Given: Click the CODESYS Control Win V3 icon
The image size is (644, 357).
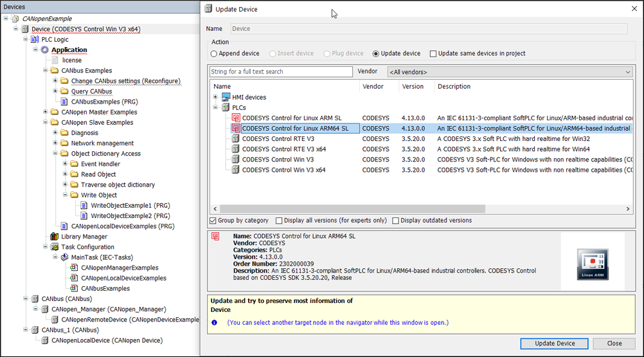Looking at the screenshot, I should click(x=236, y=159).
